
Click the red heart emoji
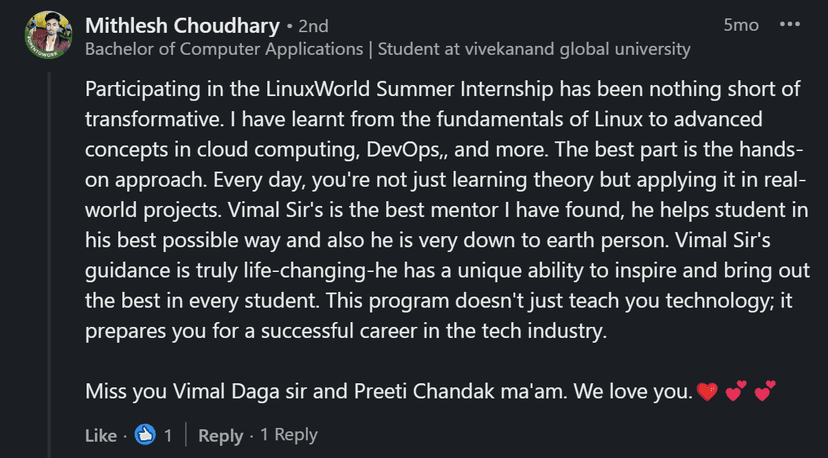[x=707, y=391]
